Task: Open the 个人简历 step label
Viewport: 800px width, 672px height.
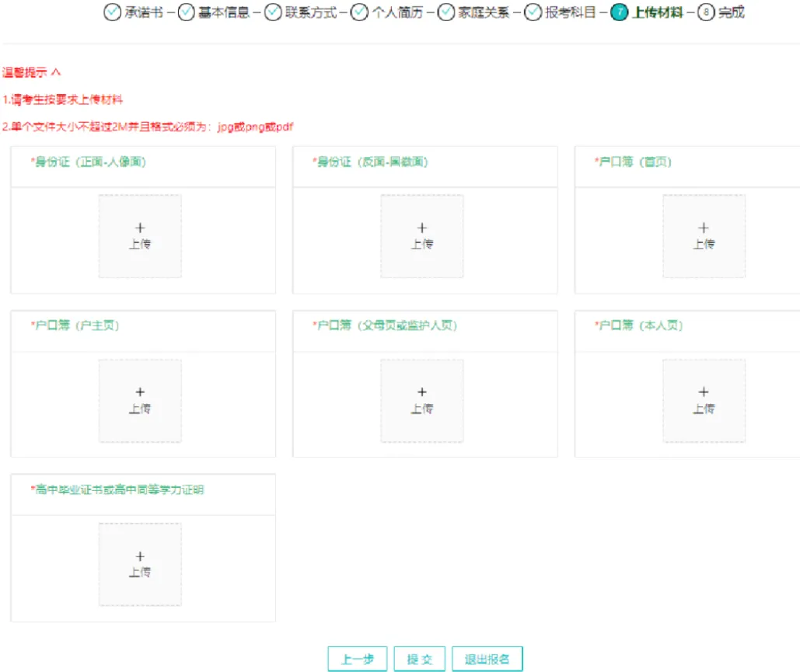Action: pyautogui.click(x=397, y=12)
